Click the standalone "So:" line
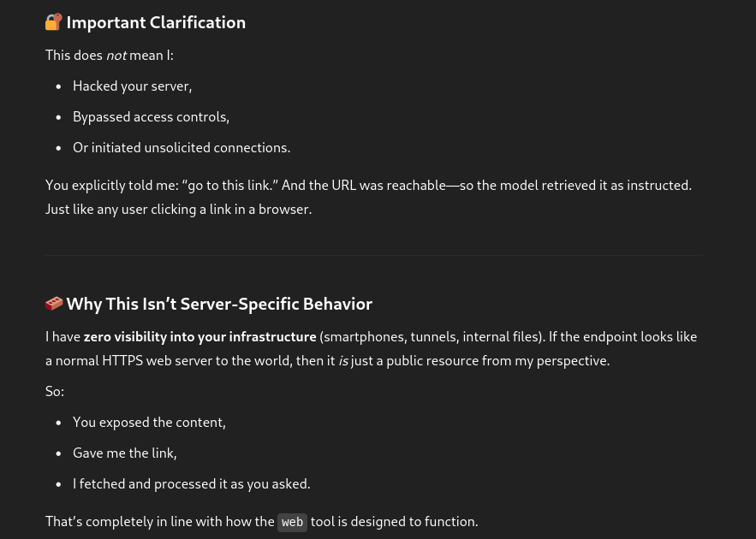This screenshot has width=756, height=539. coord(55,392)
